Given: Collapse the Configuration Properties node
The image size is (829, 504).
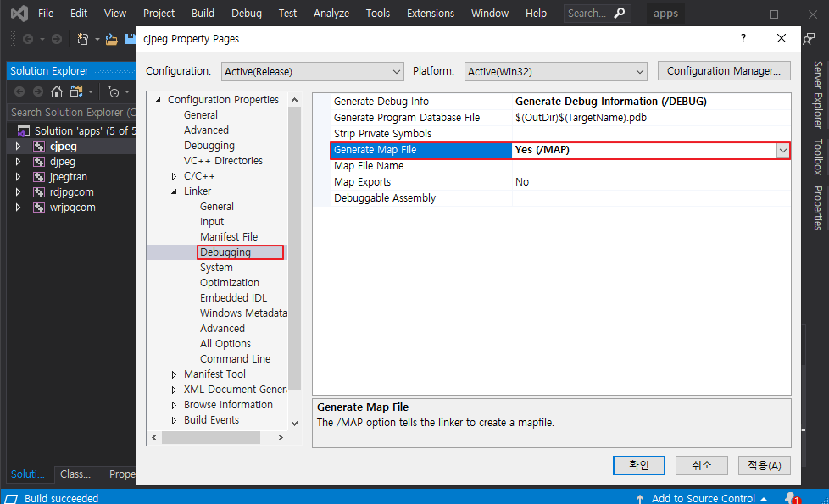Looking at the screenshot, I should point(158,100).
